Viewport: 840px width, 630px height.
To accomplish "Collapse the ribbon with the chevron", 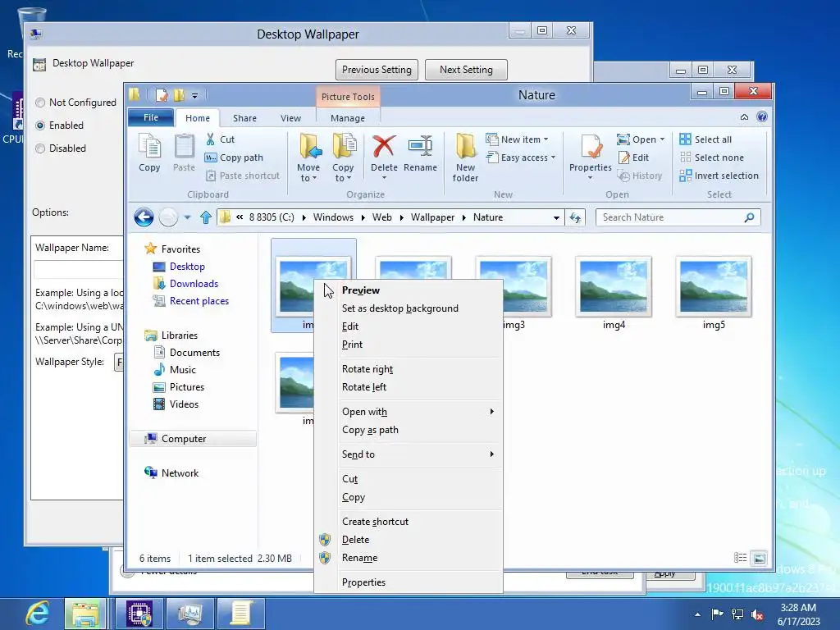I will point(744,116).
